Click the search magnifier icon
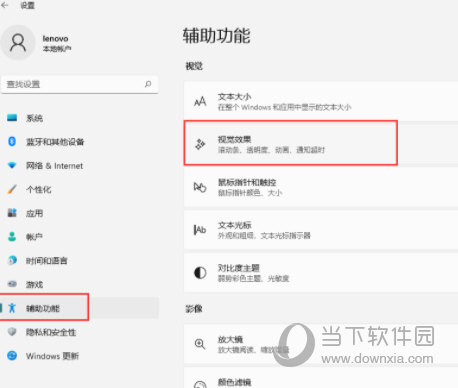The height and width of the screenshot is (388, 458). (148, 84)
